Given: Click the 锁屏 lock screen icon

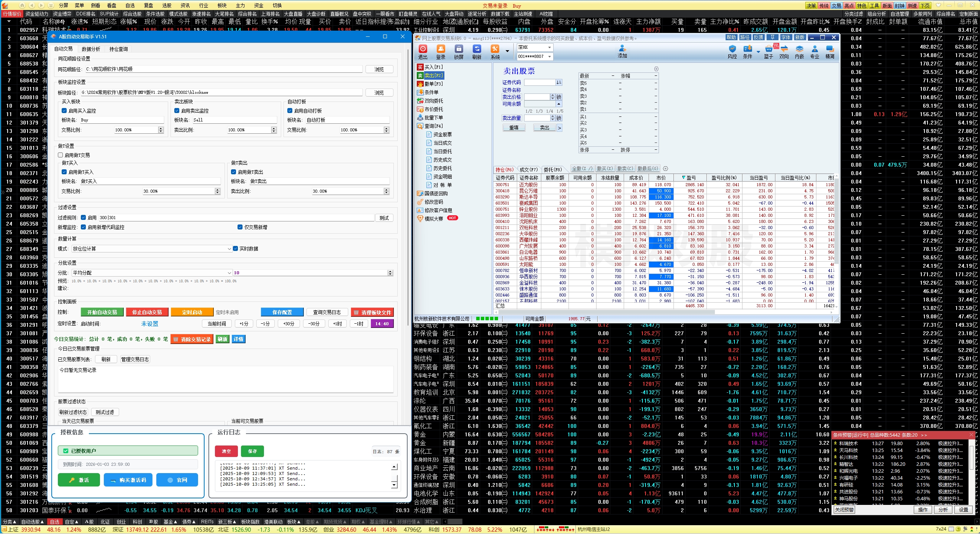Looking at the screenshot, I should pos(459,49).
